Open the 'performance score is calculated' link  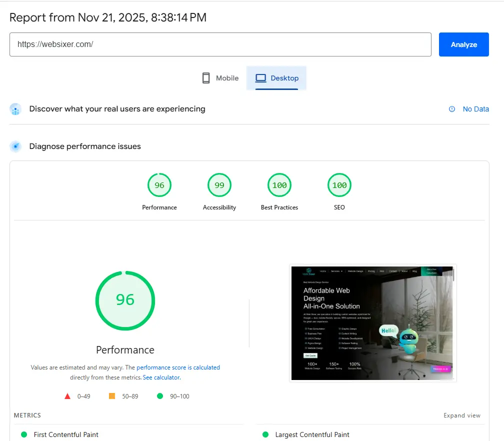(x=178, y=367)
